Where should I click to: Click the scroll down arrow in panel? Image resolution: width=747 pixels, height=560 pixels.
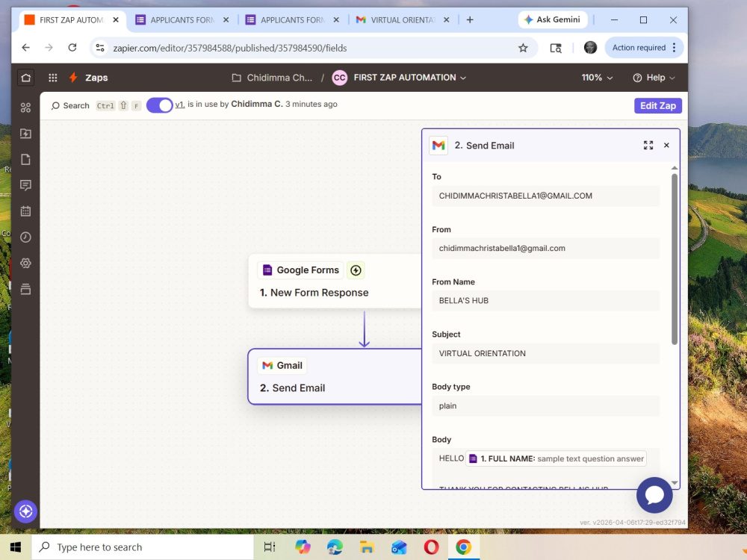point(674,483)
